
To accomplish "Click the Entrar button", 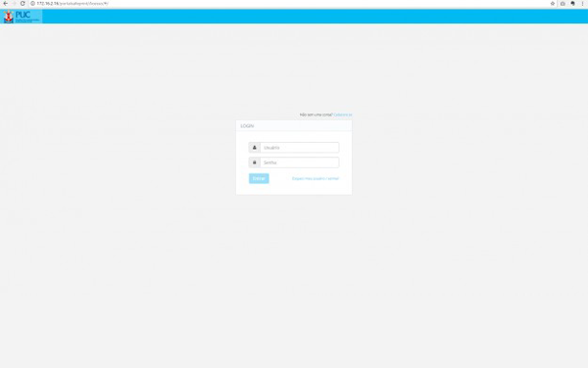I will [259, 178].
